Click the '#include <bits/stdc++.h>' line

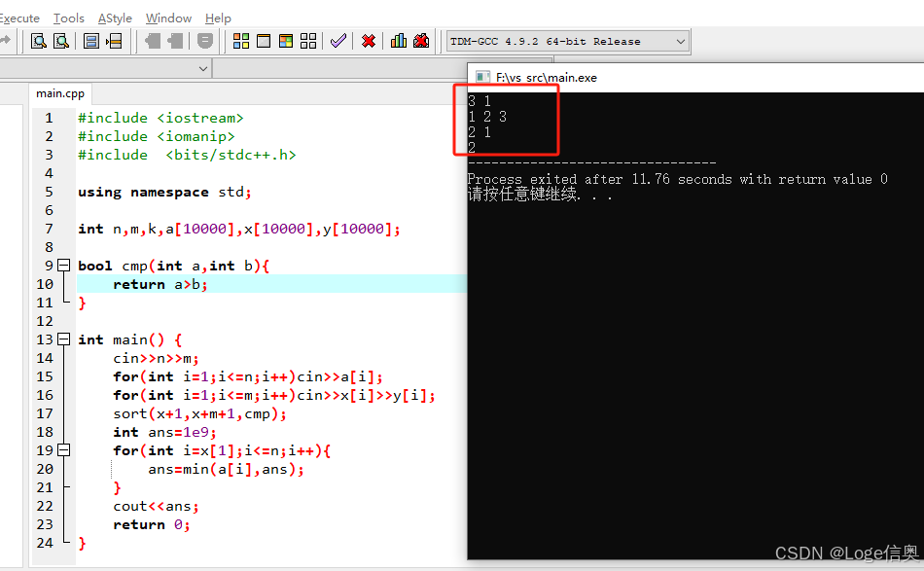point(187,155)
